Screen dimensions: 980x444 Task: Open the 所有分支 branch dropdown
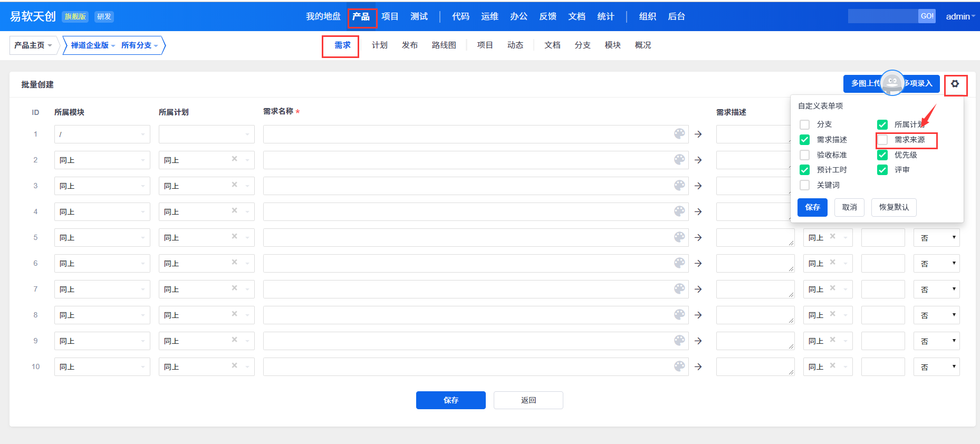pos(139,45)
